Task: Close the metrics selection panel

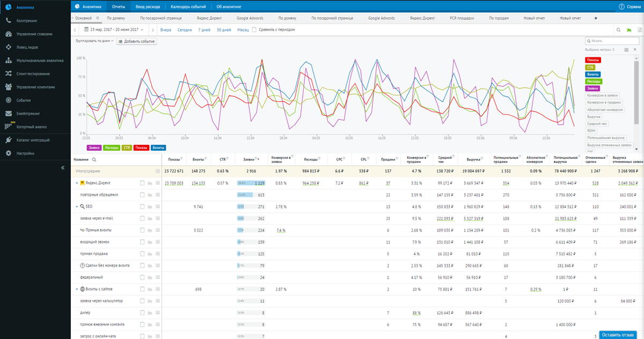Action: pyautogui.click(x=636, y=49)
